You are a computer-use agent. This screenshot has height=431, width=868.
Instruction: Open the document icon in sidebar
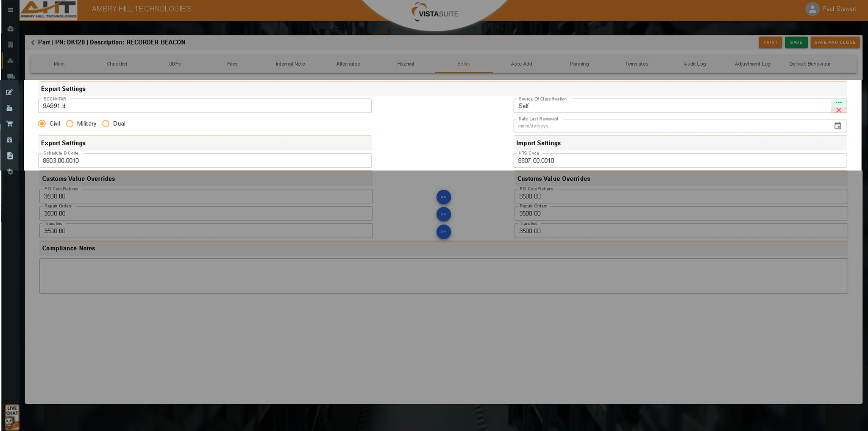[x=10, y=156]
